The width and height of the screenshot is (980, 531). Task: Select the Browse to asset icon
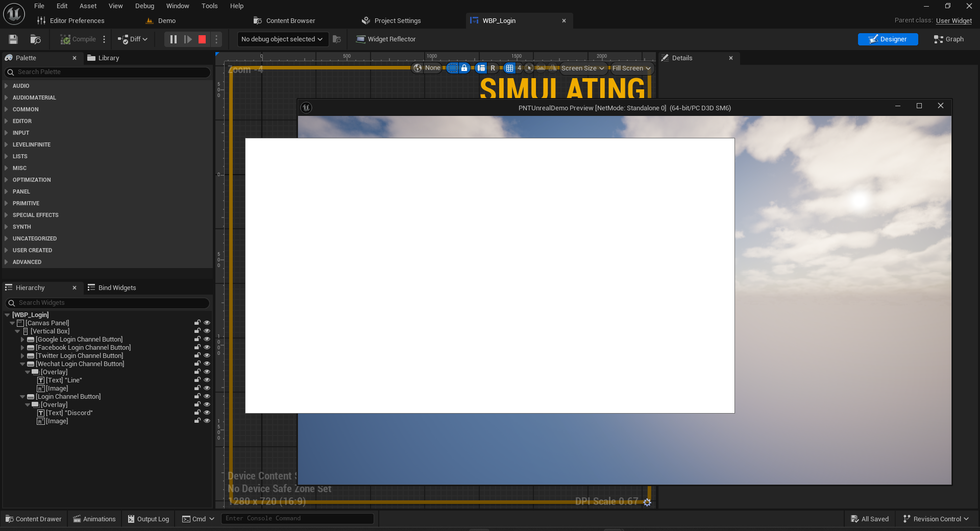(35, 39)
